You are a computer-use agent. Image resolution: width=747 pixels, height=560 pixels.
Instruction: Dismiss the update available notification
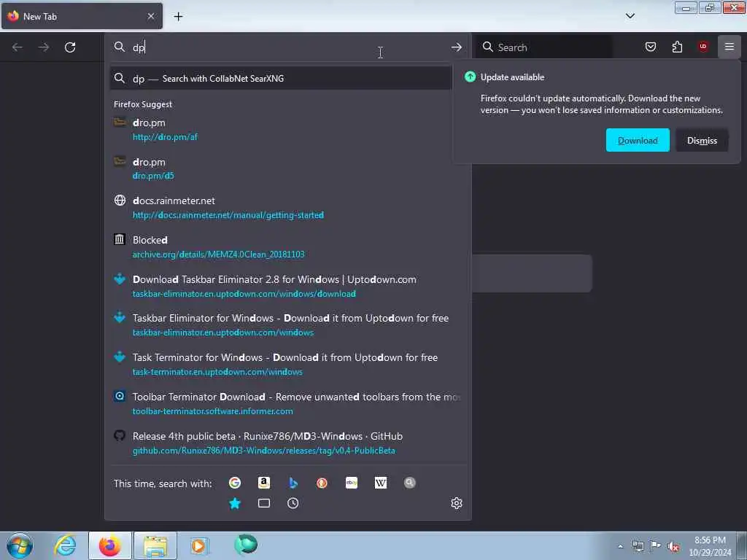click(x=702, y=141)
